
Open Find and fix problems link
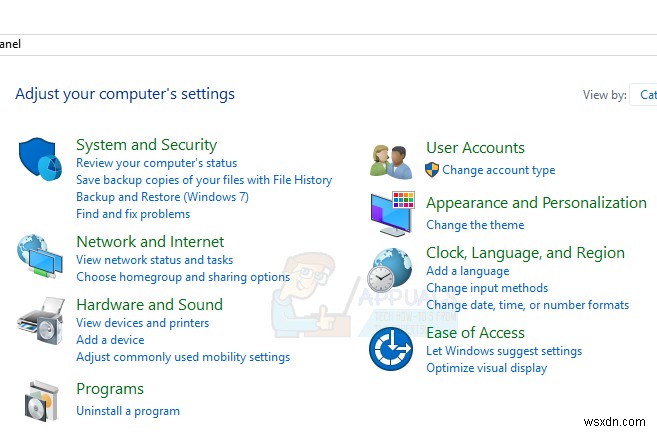pos(132,214)
